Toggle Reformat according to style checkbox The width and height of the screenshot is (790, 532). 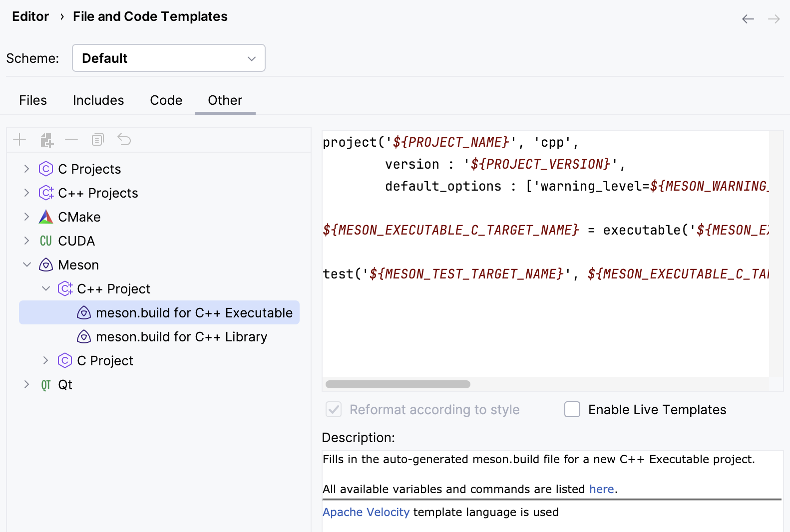click(334, 410)
